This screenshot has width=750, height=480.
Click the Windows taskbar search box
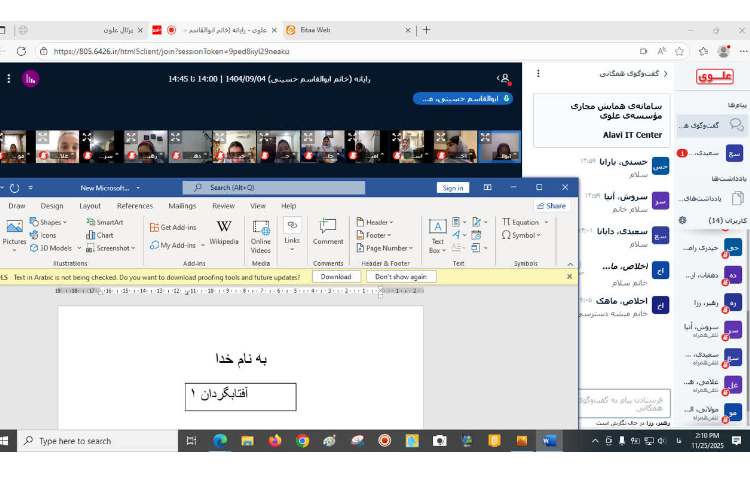(98, 441)
